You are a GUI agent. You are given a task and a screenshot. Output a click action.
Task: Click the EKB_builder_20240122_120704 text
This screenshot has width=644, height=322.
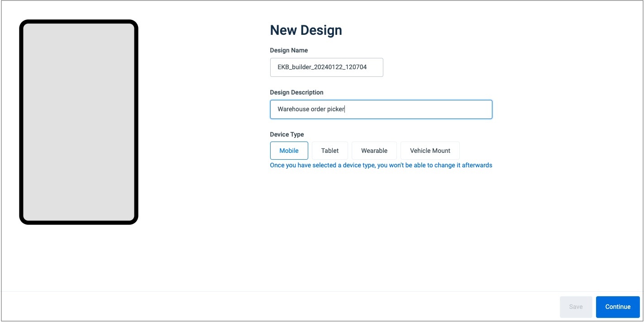(x=322, y=67)
